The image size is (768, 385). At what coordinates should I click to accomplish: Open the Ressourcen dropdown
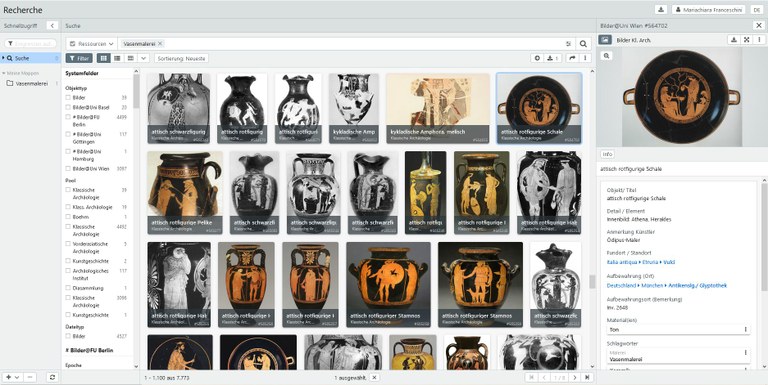point(92,44)
